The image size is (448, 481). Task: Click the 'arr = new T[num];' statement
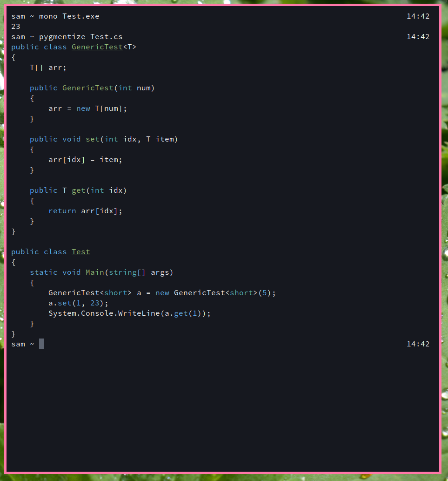[x=87, y=108]
